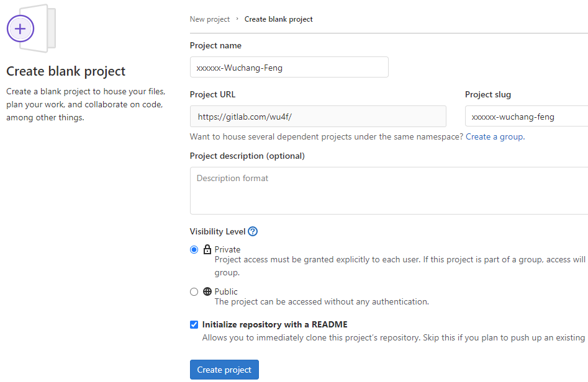Click the breadcrumb chevron after New project
The height and width of the screenshot is (382, 588).
(237, 19)
